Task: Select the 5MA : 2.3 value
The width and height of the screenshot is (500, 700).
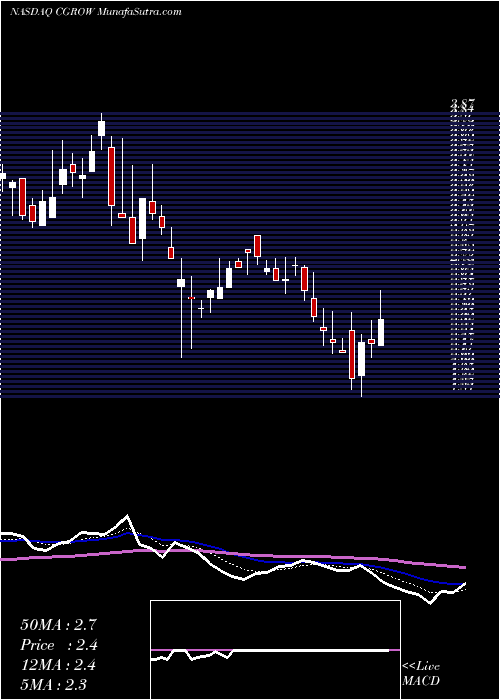Action: [x=54, y=685]
